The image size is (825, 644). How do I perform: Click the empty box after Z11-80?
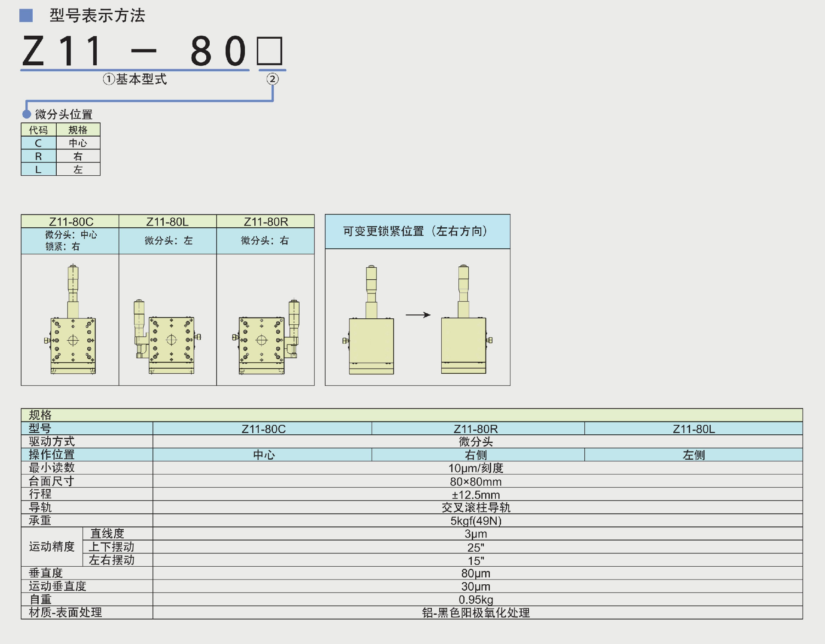[270, 51]
